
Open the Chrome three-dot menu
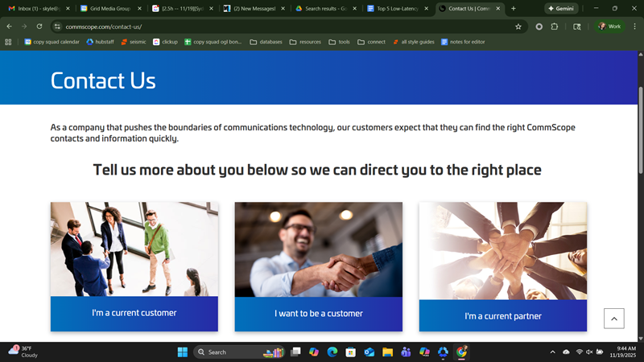pos(634,27)
